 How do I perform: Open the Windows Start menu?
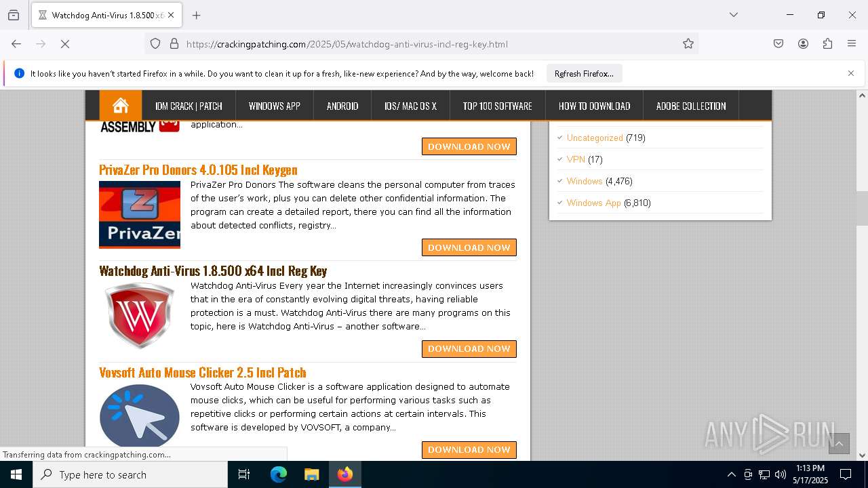coord(16,474)
